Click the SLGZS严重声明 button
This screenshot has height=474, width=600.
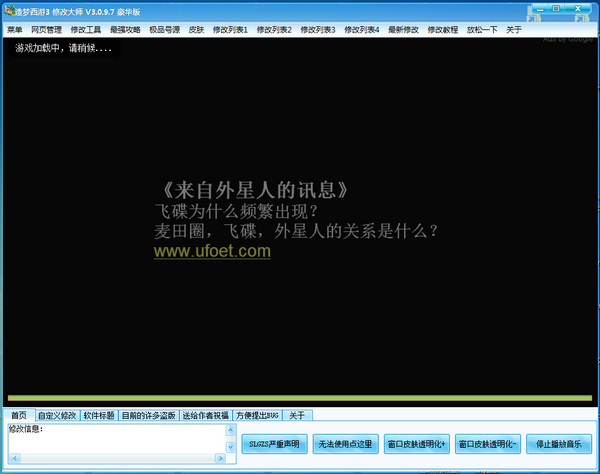click(274, 443)
